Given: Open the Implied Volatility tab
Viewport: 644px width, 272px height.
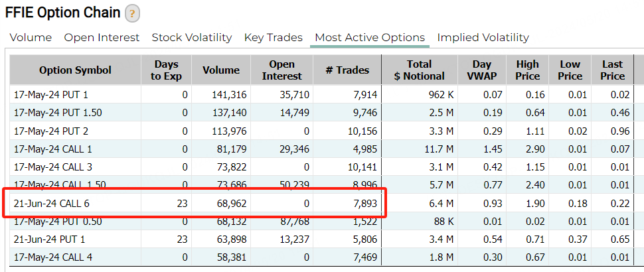Looking at the screenshot, I should pos(483,38).
